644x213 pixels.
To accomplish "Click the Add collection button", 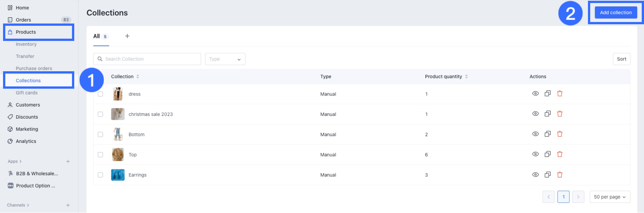I will click(616, 13).
